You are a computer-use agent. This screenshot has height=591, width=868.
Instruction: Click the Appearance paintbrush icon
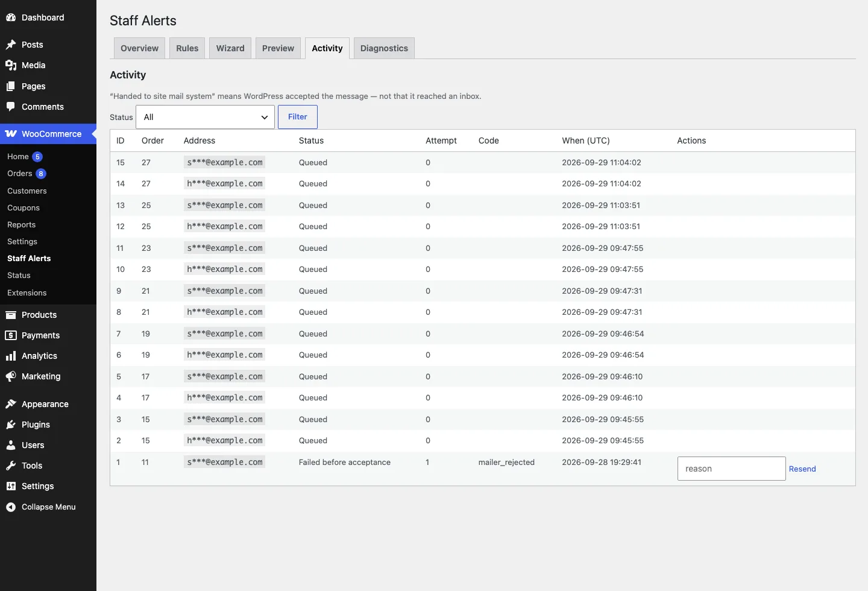[x=11, y=404]
